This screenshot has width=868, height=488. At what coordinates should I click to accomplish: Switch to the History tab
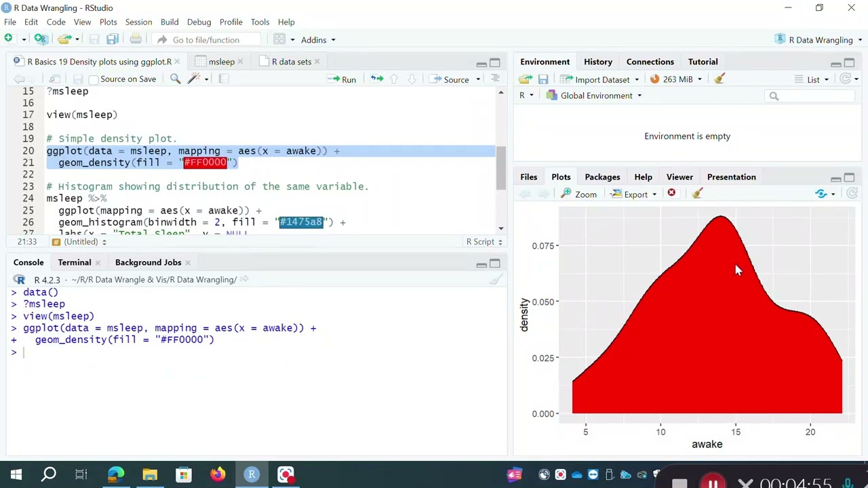pos(598,62)
